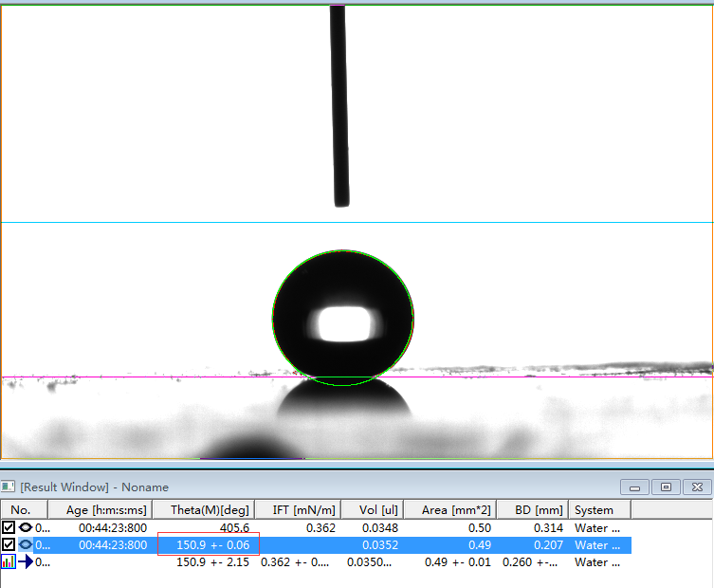Toggle the checkbox of the highlighted second row

(x=9, y=545)
